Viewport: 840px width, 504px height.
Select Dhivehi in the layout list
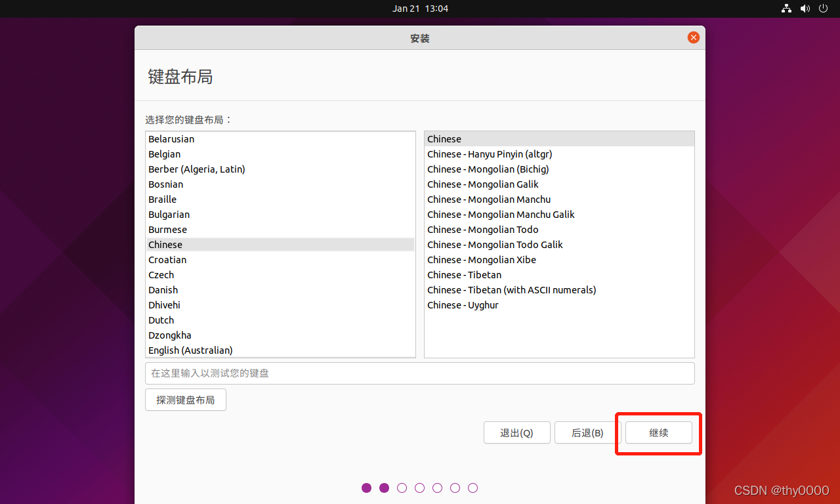[281, 305]
